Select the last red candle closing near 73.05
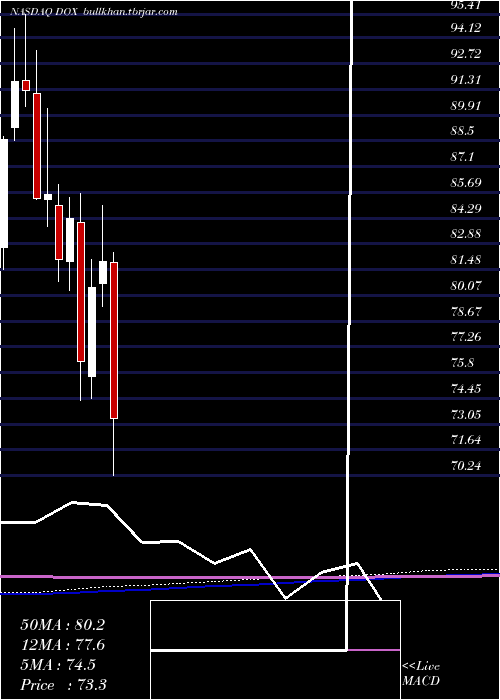Viewport: 500px width, 700px height. coord(114,341)
